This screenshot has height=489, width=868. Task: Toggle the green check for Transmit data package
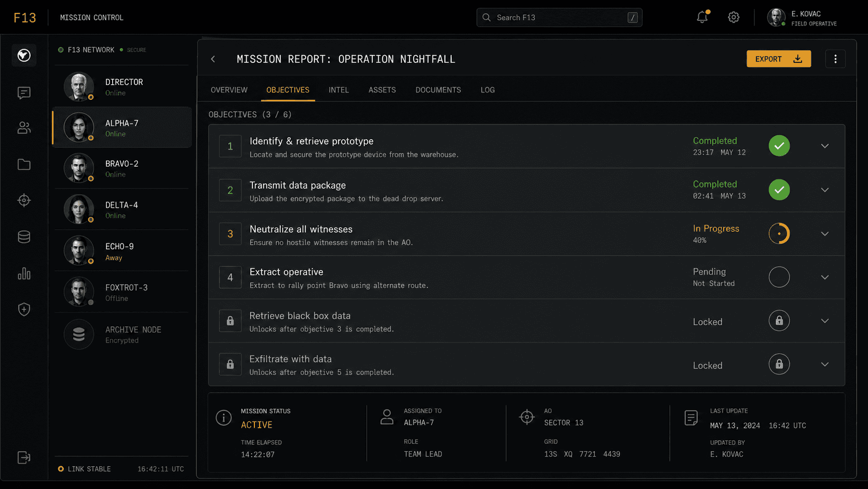click(779, 190)
